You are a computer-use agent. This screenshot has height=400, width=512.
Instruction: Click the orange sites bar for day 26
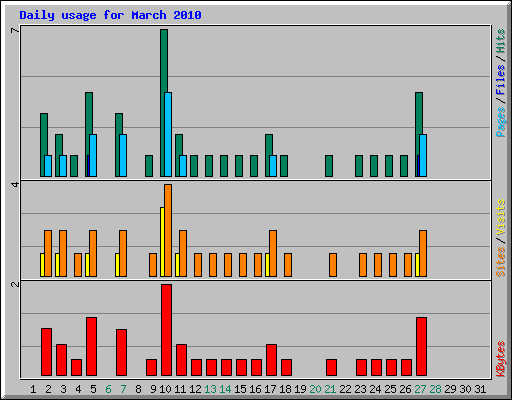(408, 265)
